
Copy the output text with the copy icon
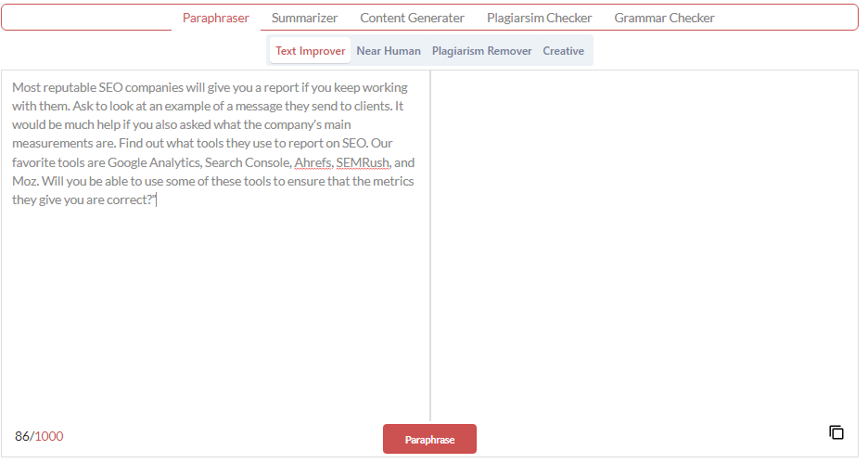click(836, 432)
